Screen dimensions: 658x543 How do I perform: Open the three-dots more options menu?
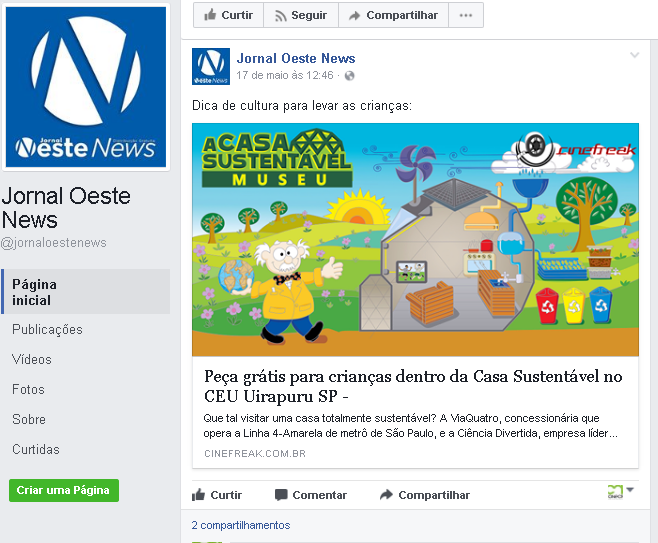pos(466,15)
